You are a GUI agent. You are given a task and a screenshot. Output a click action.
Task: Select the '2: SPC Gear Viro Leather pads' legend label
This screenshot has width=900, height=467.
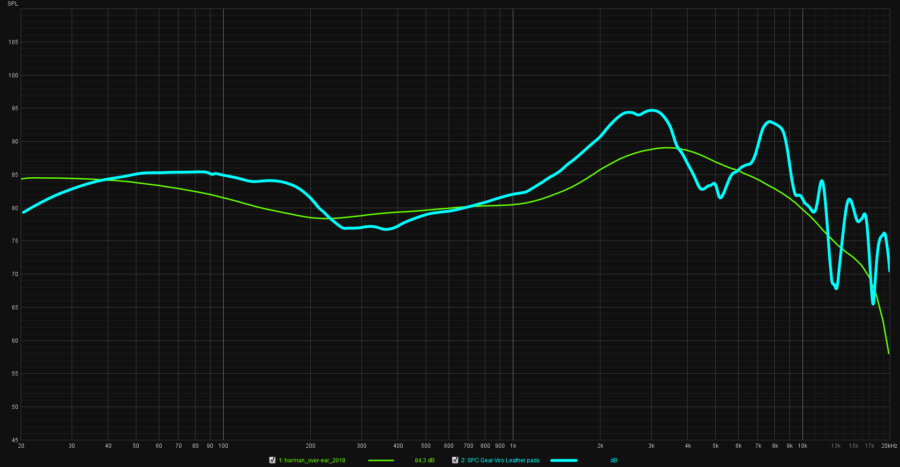click(501, 460)
